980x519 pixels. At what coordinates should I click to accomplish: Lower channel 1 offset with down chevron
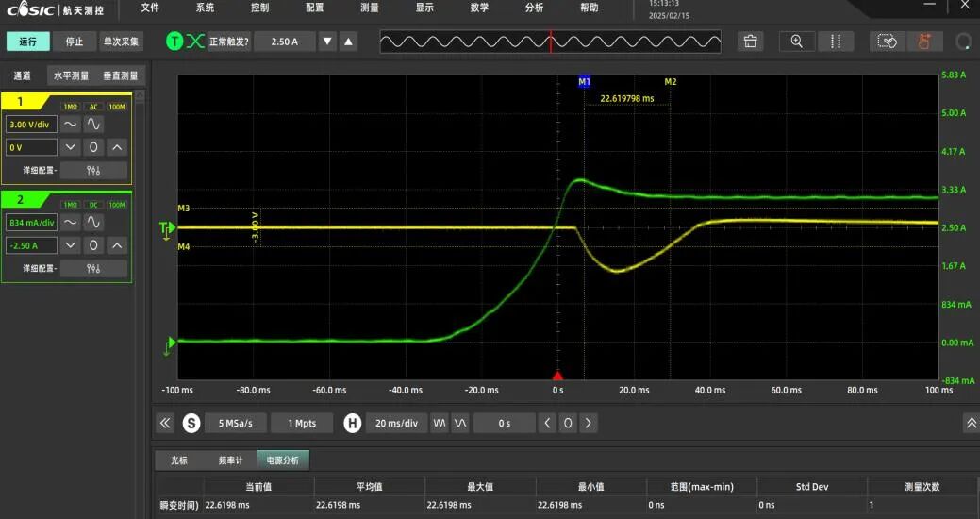(x=70, y=147)
